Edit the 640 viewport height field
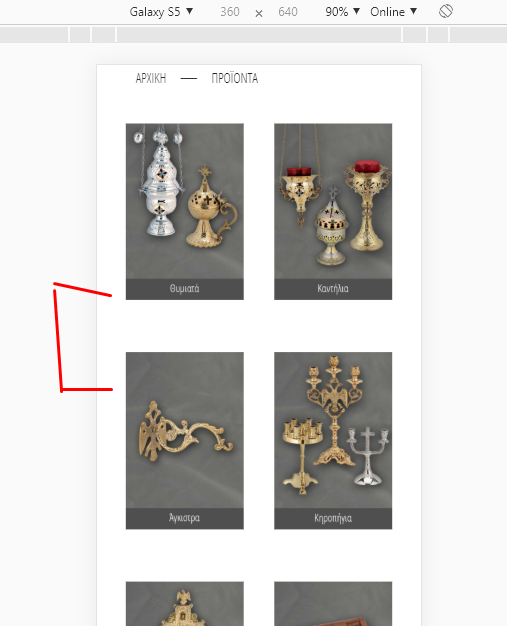507x626 pixels. pos(288,12)
